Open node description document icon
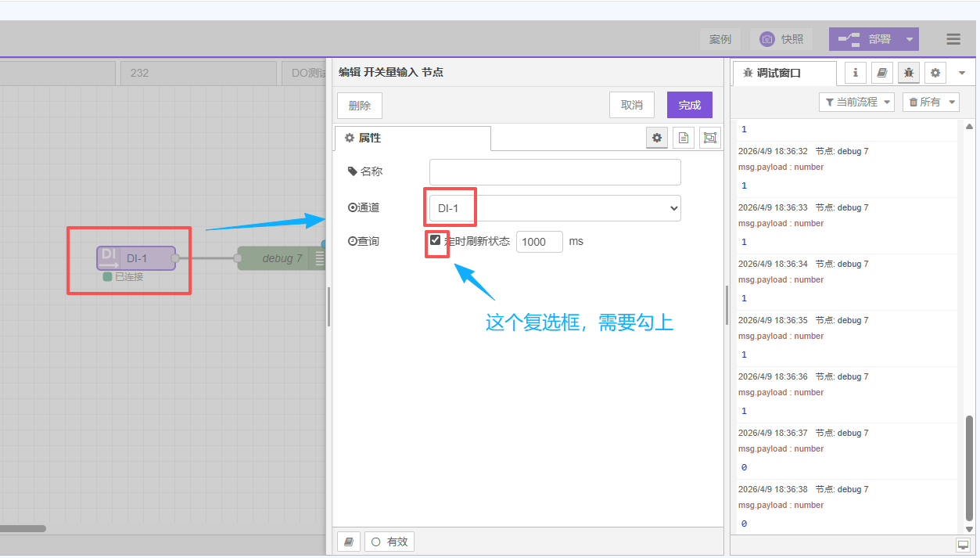Image resolution: width=980 pixels, height=558 pixels. point(684,138)
